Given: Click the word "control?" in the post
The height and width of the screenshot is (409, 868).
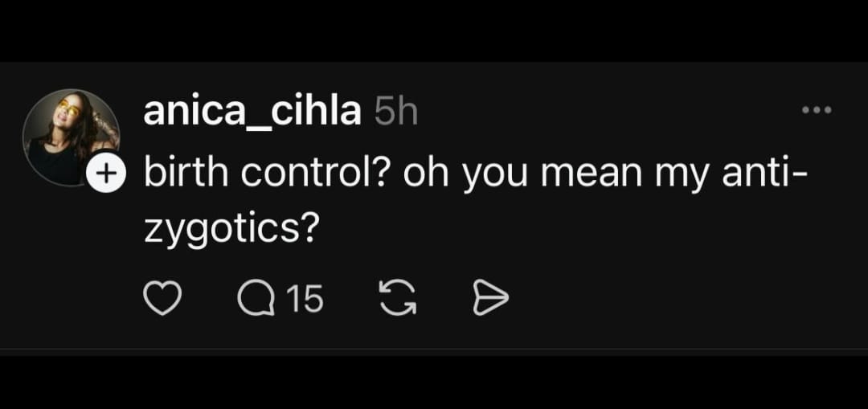Looking at the screenshot, I should 317,175.
